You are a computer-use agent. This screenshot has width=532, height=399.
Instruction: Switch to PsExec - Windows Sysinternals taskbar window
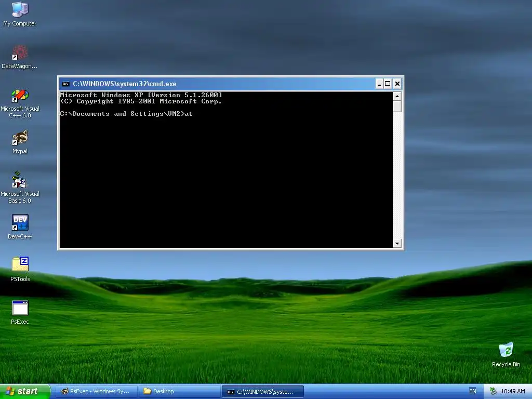(96, 392)
